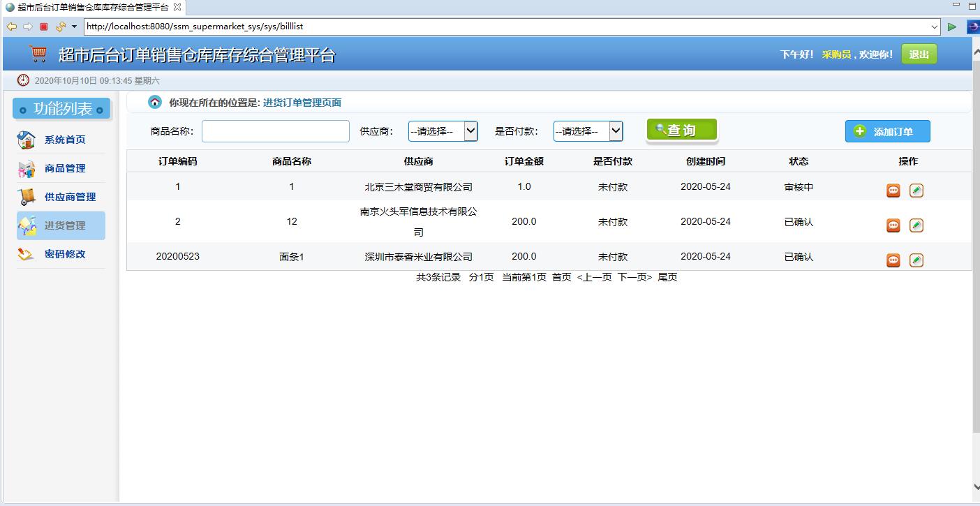Click the comment icon for order 2
The width and height of the screenshot is (980, 506).
click(x=893, y=225)
